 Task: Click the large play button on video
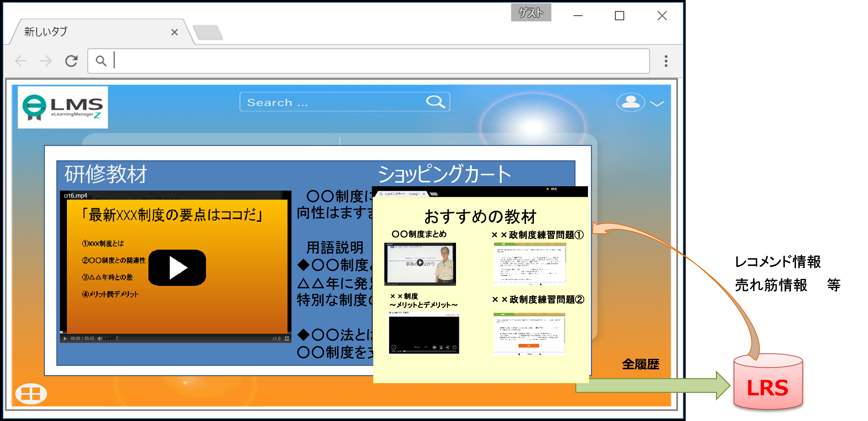coord(177,268)
